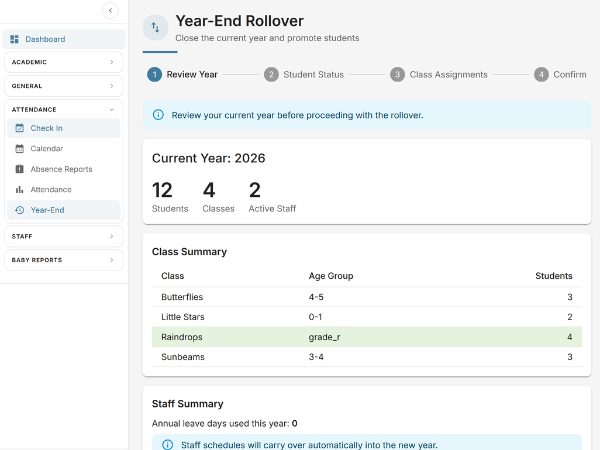
Task: Open the Dashboard grid icon
Action: tap(15, 39)
